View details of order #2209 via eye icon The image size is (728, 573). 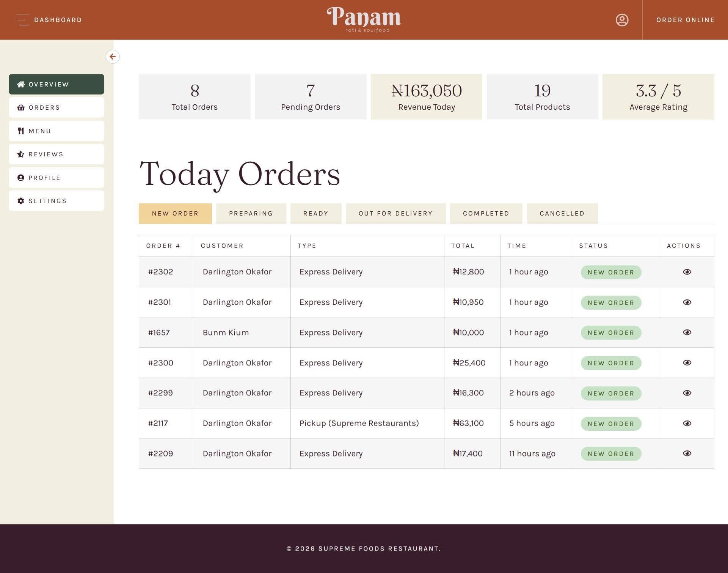tap(687, 453)
